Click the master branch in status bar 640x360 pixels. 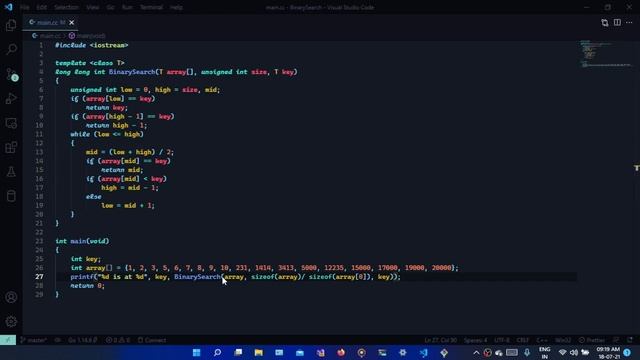(33, 340)
